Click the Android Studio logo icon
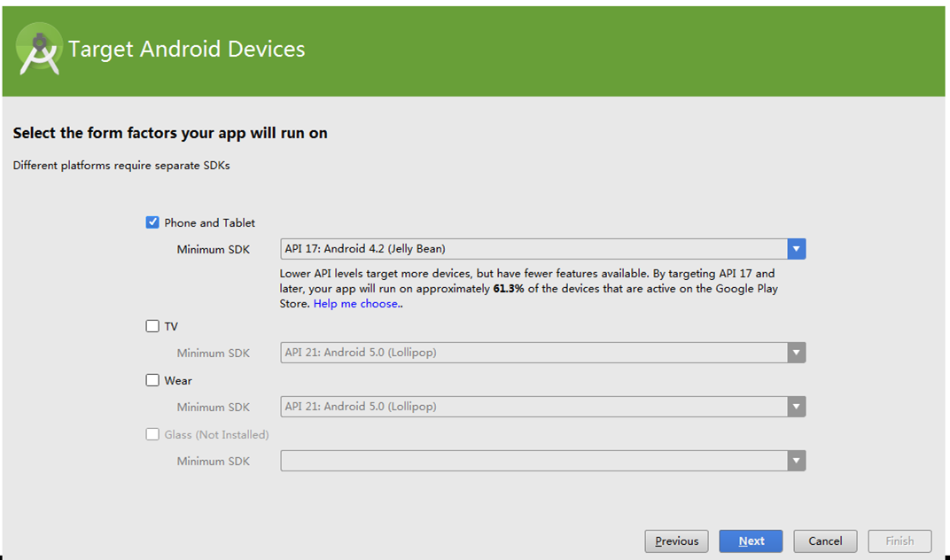Image resolution: width=950 pixels, height=560 pixels. (38, 51)
